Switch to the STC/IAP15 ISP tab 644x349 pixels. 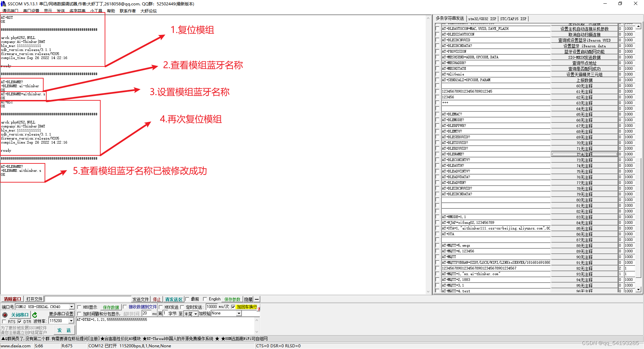click(513, 19)
